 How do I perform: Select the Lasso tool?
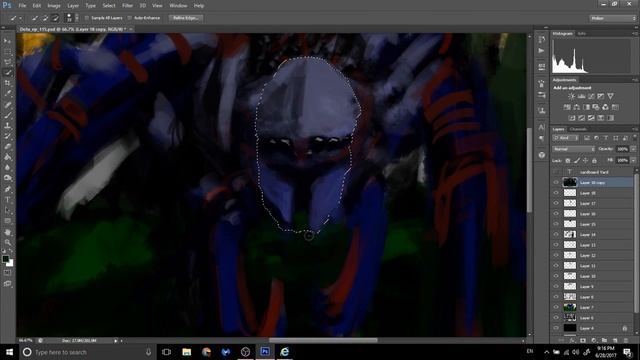[7, 62]
